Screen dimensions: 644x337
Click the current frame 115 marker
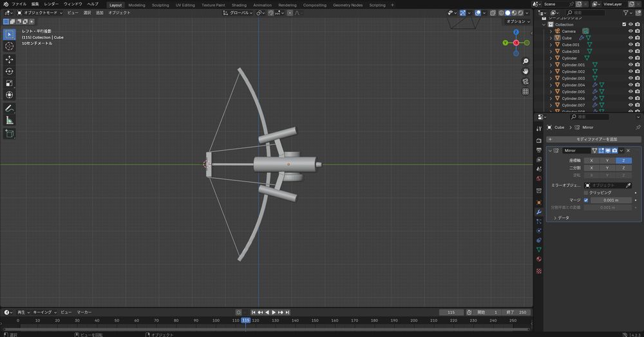point(245,320)
